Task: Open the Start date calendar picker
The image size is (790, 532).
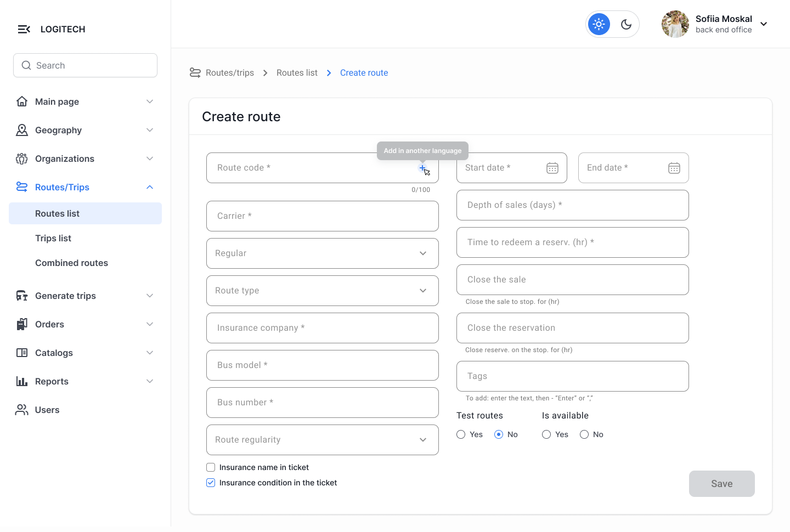Action: [552, 168]
